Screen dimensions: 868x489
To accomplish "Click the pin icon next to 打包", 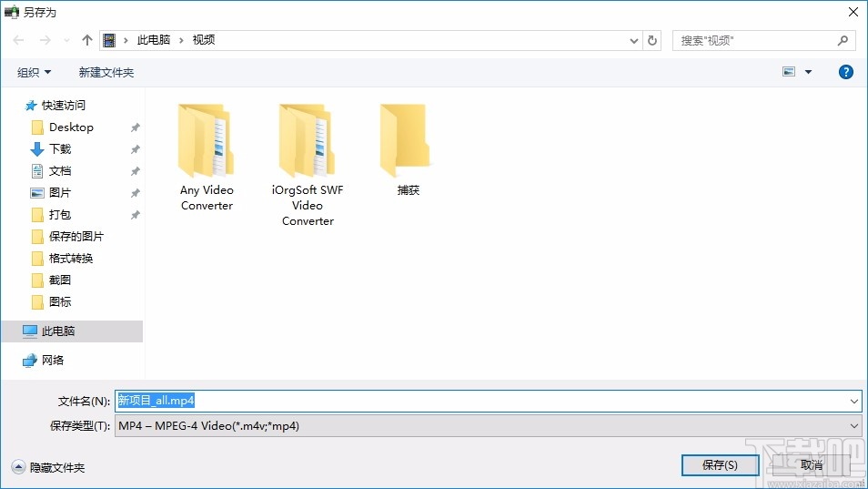I will click(x=135, y=215).
